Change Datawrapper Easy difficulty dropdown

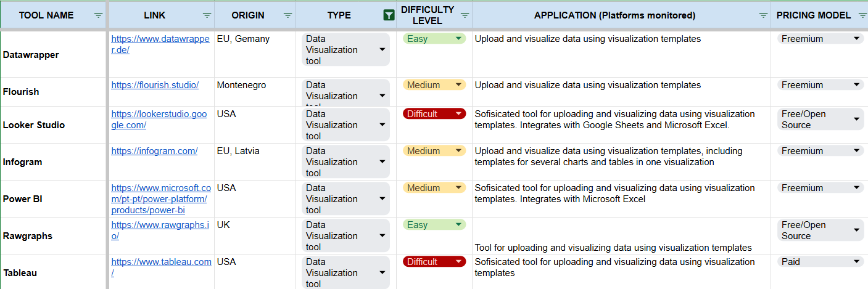(434, 38)
